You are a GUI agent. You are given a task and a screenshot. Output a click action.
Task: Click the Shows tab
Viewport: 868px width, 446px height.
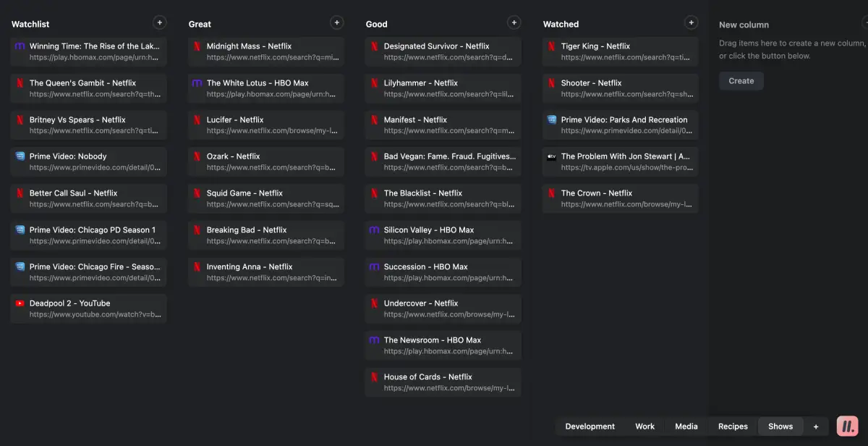coord(780,426)
